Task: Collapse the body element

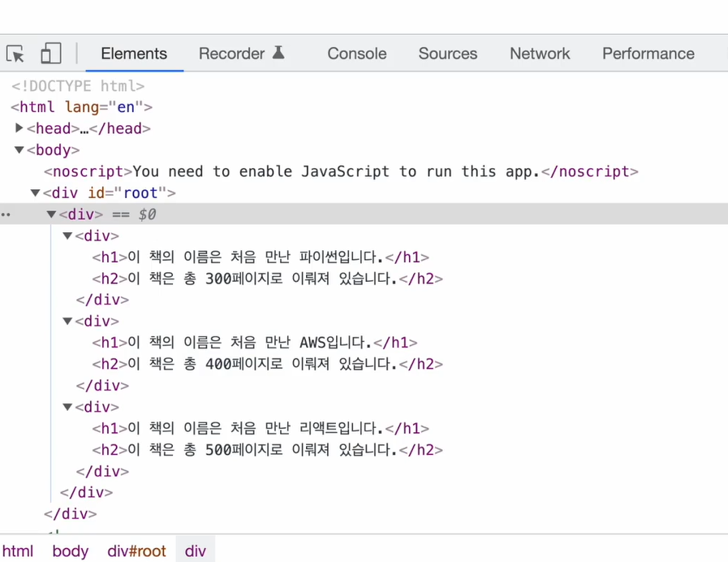Action: tap(19, 149)
